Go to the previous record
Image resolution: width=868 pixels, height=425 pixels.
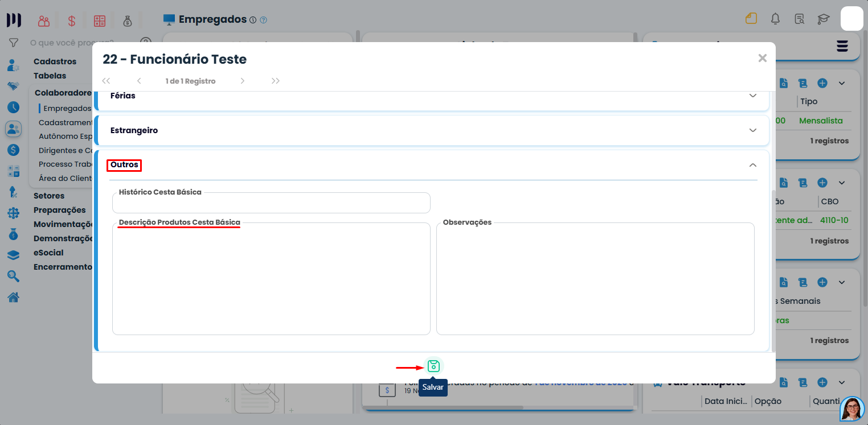(x=139, y=81)
